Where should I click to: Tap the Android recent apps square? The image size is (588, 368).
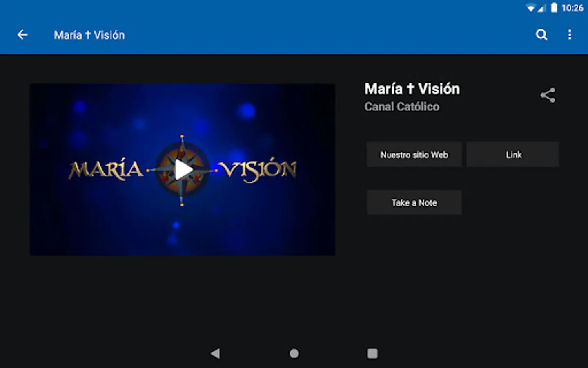coord(372,353)
